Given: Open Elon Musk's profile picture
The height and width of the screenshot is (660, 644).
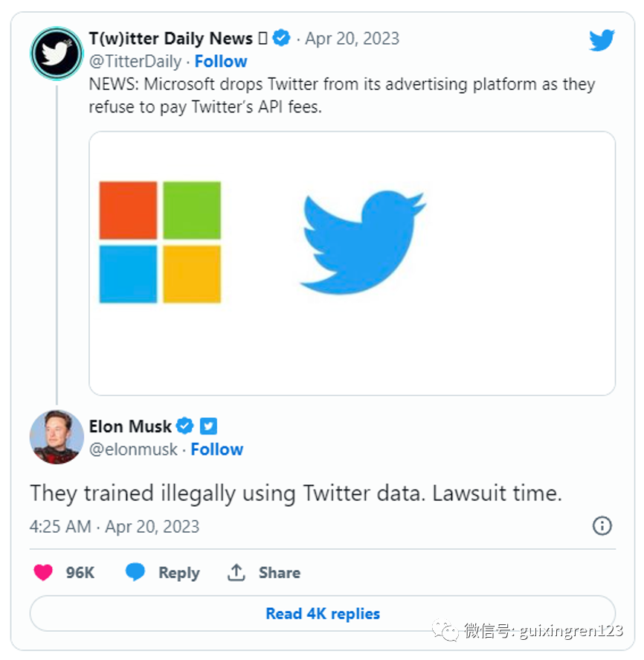Looking at the screenshot, I should [x=57, y=436].
